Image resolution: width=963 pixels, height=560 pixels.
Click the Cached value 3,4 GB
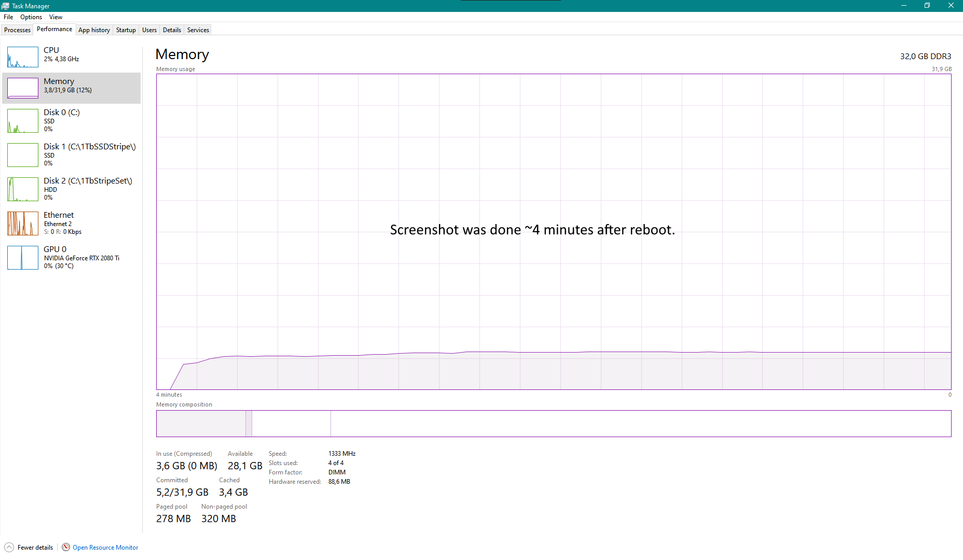pos(233,492)
